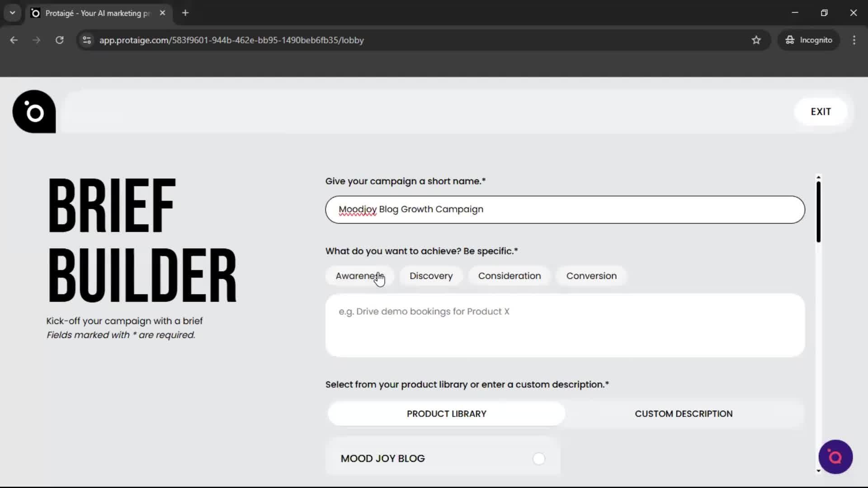Click the Moodjoy Blog Growth Campaign name field

(x=564, y=209)
